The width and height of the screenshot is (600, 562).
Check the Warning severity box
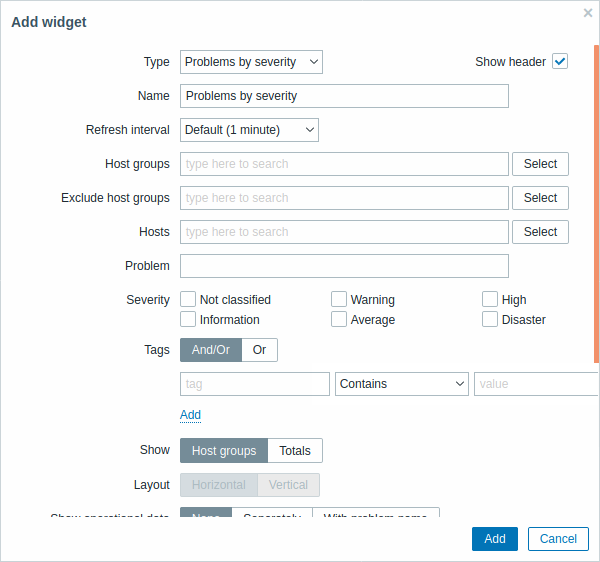point(339,299)
